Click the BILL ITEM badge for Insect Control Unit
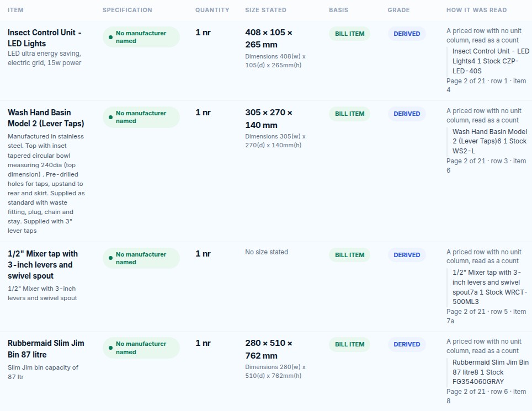This screenshot has height=411, width=532. [349, 34]
